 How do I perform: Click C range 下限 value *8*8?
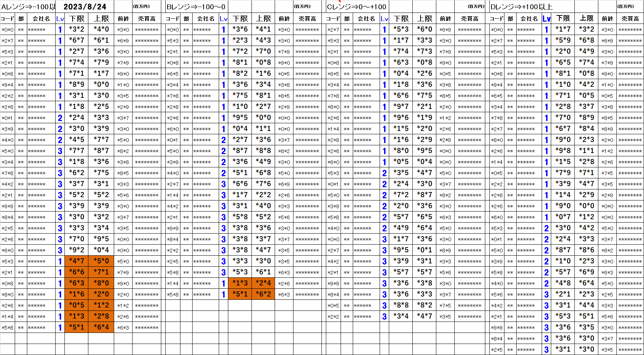point(401,305)
